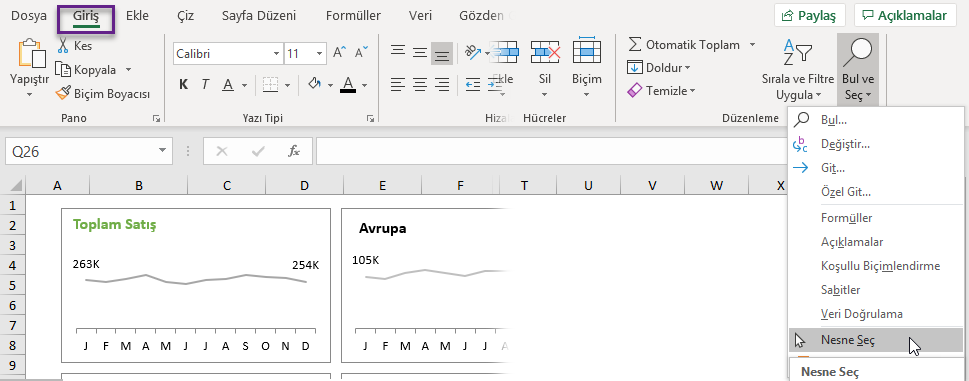Click the Paylaş share button
Image resolution: width=969 pixels, height=381 pixels.
(810, 15)
